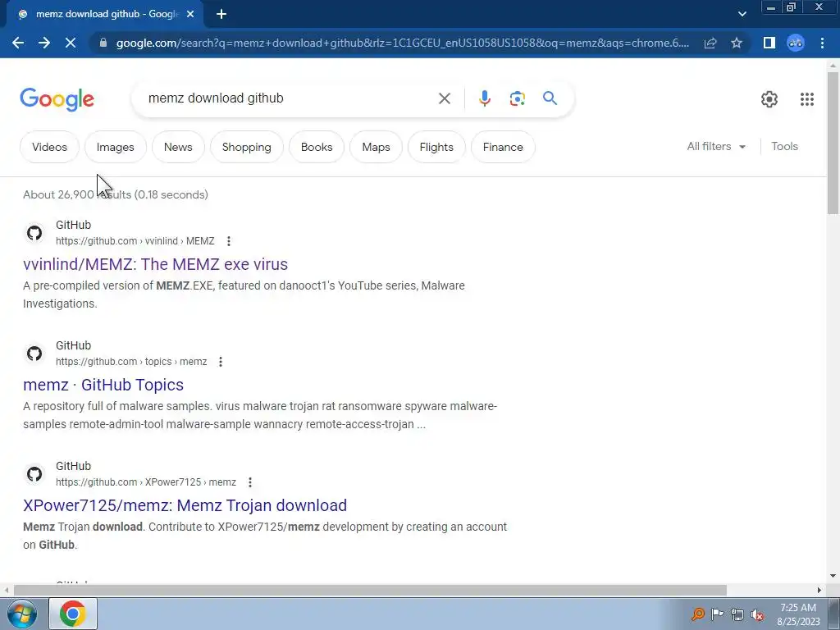Click the URL https://github.com › topics › memz
Screen dimensions: 840x630
[131, 362]
